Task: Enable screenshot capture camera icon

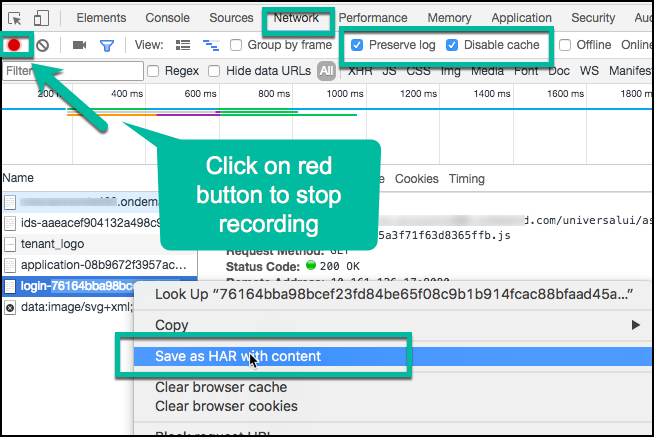Action: coord(79,45)
